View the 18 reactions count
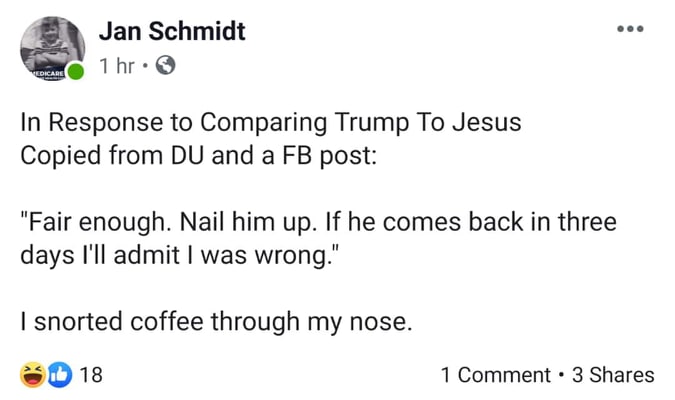Image resolution: width=675 pixels, height=400 pixels. [x=91, y=375]
